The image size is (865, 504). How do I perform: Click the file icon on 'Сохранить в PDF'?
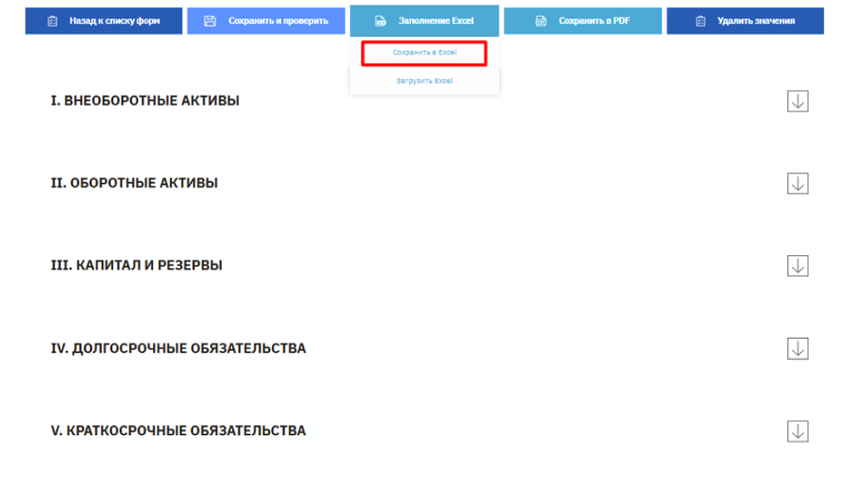coord(541,20)
